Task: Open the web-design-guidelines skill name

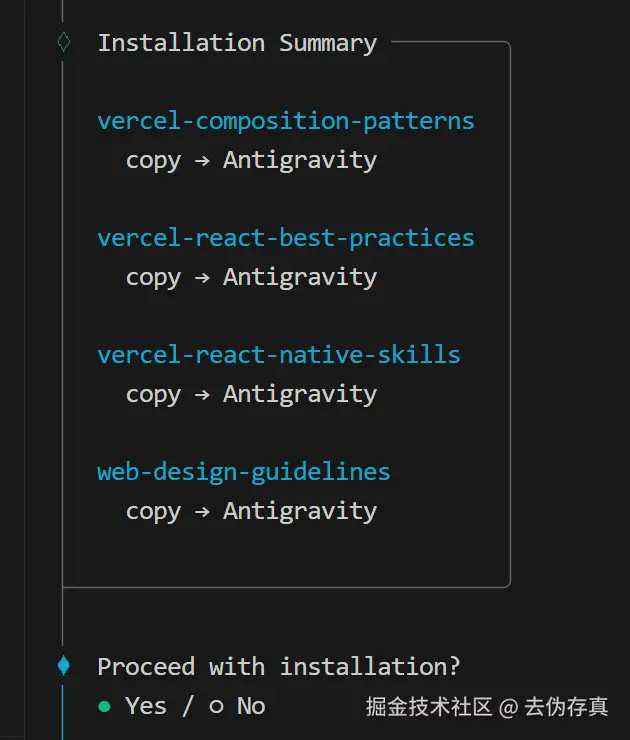Action: pyautogui.click(x=243, y=472)
